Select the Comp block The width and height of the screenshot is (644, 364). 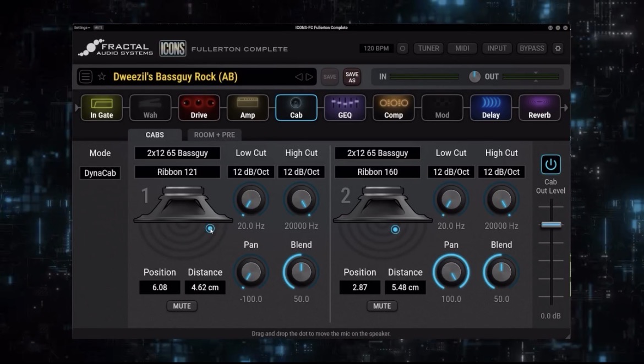point(394,108)
